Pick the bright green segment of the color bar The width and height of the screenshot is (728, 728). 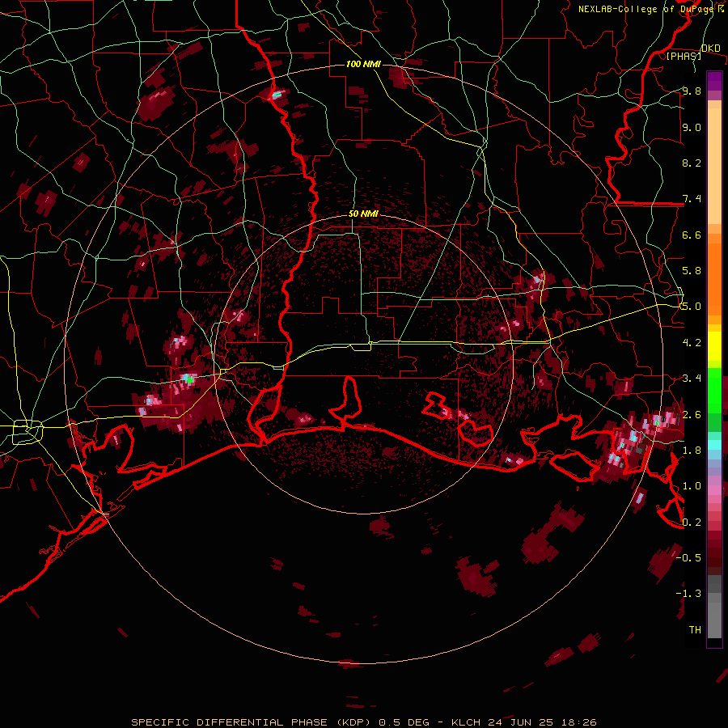[x=714, y=390]
